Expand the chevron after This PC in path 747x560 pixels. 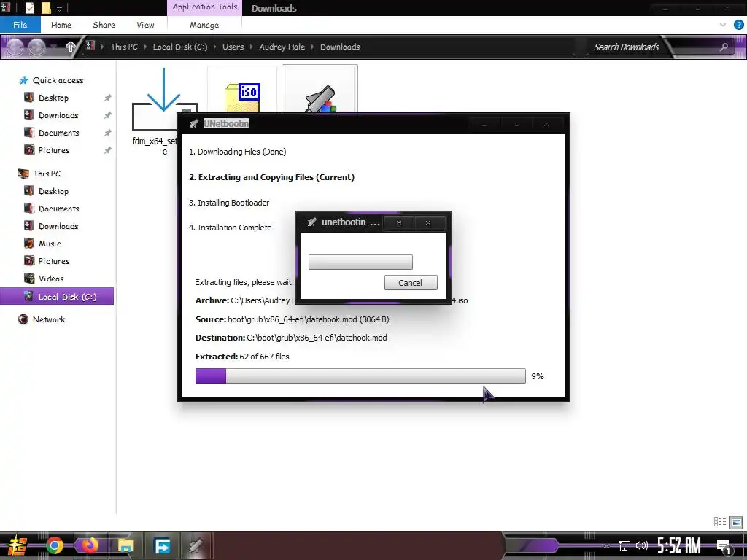145,47
